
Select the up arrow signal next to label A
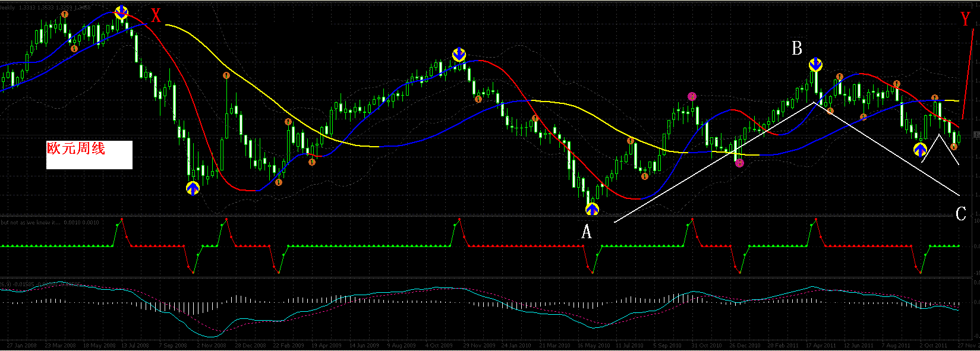592,208
